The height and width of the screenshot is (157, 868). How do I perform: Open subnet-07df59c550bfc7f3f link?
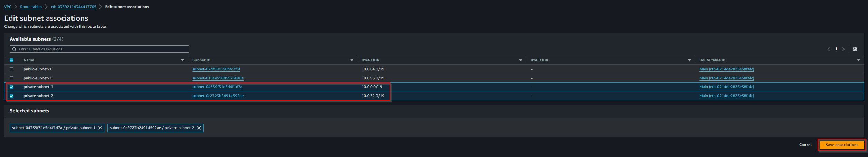(x=216, y=69)
